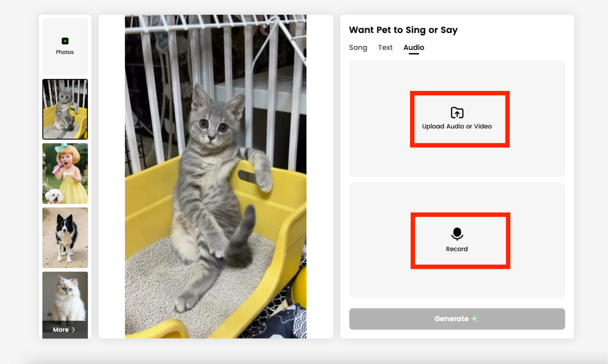Select the girl in yellow dress thumbnail
The image size is (608, 364).
pyautogui.click(x=65, y=173)
